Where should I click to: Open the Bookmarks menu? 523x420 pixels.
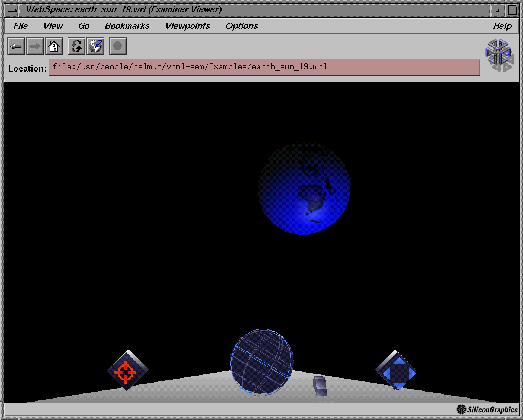[x=127, y=26]
